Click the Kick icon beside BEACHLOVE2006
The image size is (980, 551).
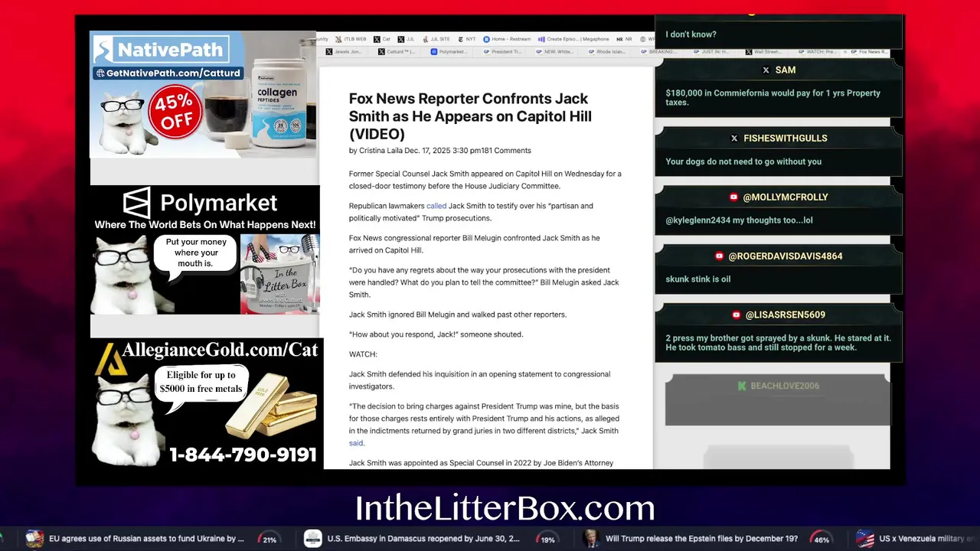[741, 386]
